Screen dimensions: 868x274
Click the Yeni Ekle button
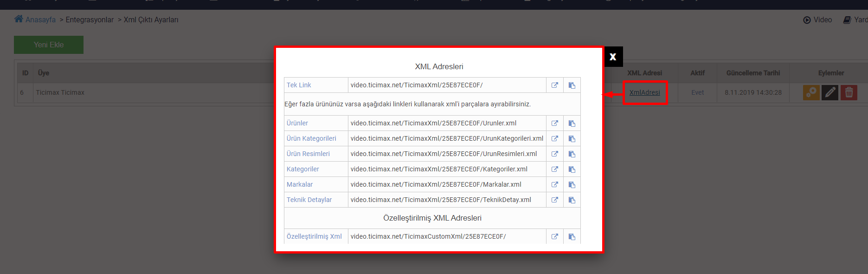(x=49, y=45)
